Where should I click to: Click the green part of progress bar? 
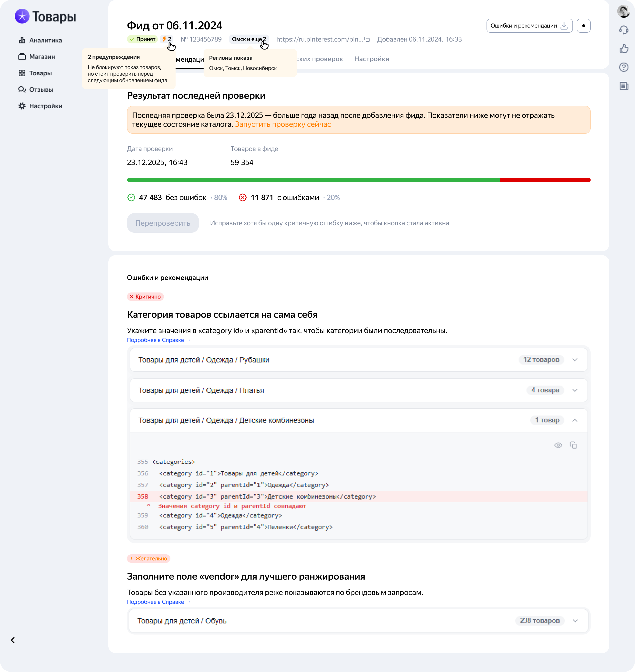pos(313,180)
